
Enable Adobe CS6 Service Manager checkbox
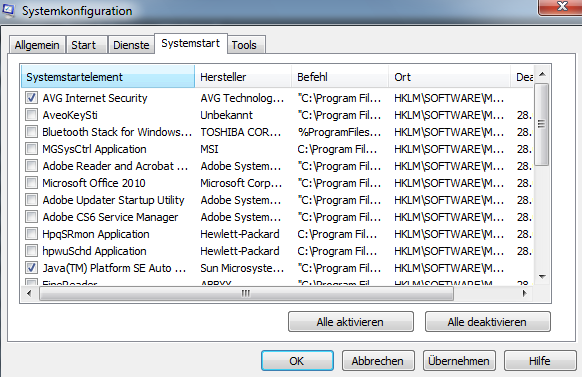(32, 217)
